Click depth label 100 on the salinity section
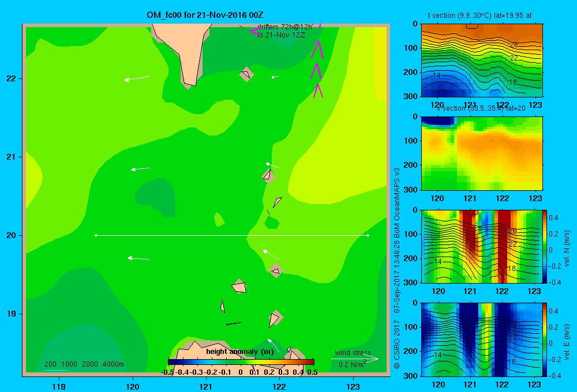This screenshot has height=392, width=577. (x=411, y=141)
